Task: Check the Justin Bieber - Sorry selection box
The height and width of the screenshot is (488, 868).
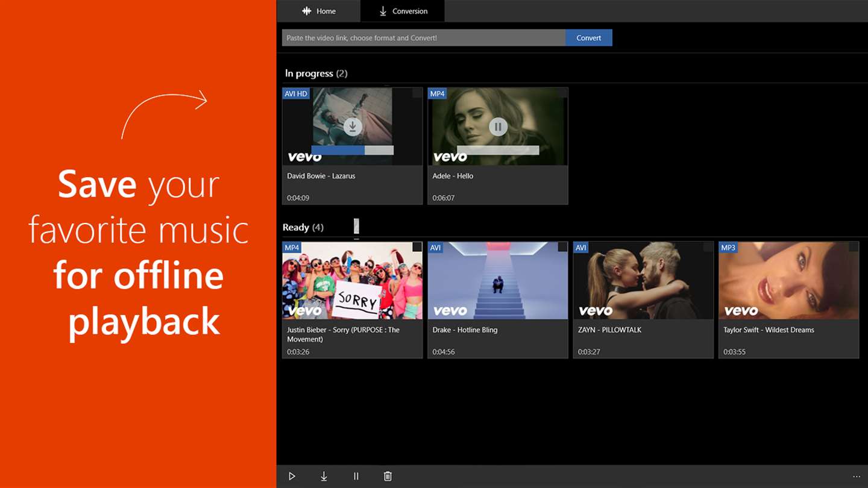Action: [x=417, y=247]
